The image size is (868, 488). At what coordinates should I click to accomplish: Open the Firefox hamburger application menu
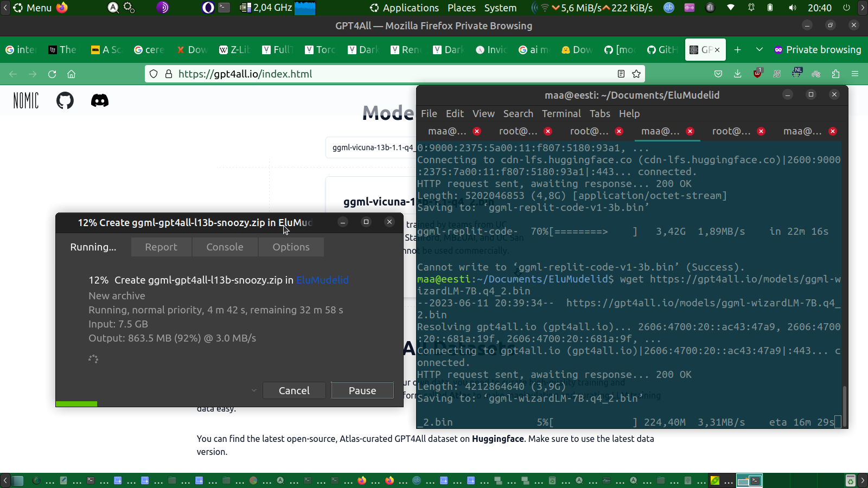pyautogui.click(x=855, y=74)
